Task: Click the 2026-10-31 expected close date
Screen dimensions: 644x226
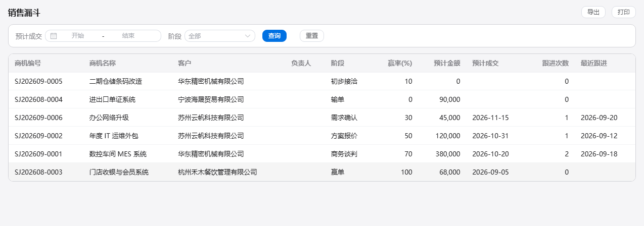Action: pos(490,136)
